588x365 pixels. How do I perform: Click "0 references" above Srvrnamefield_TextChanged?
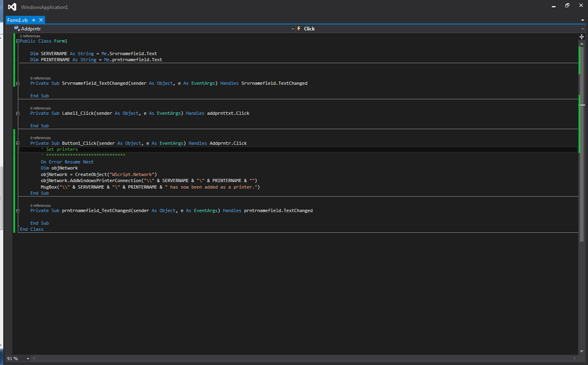[41, 78]
